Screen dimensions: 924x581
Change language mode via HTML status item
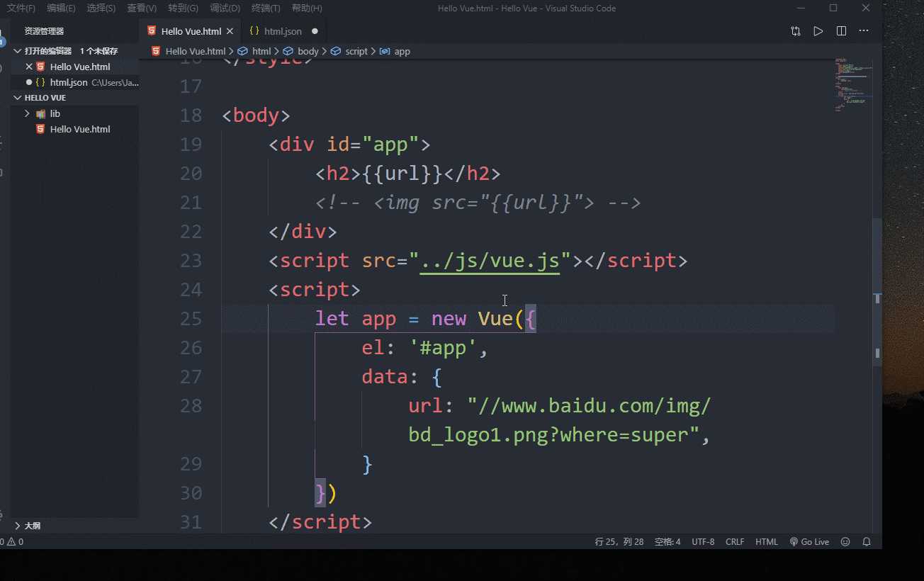pos(767,541)
